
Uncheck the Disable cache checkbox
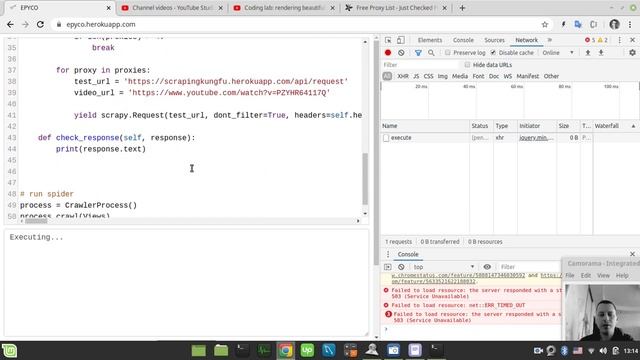[x=493, y=53]
